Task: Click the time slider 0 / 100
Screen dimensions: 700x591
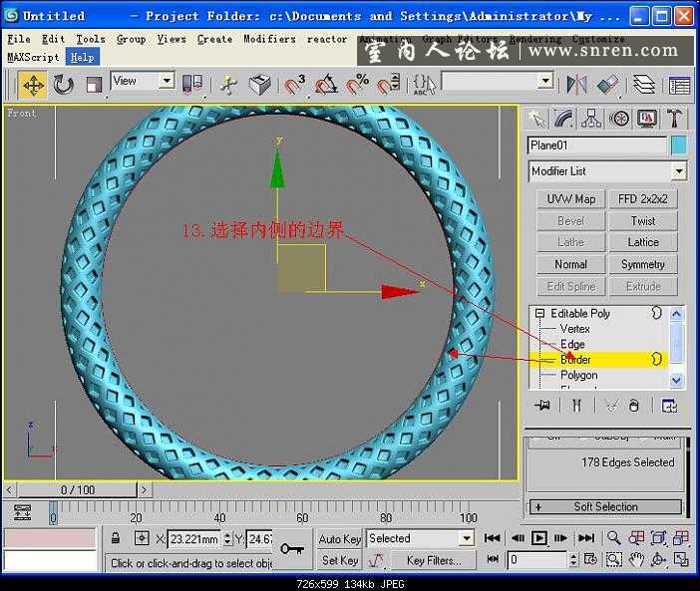Action: 78,490
